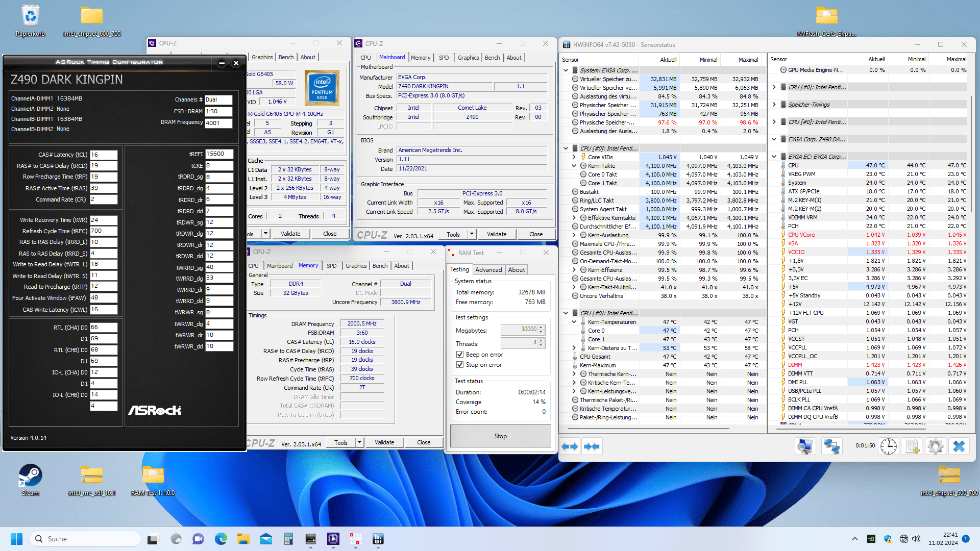Click HWiNFO expand columns arrows icon
The width and height of the screenshot is (980, 551).
(x=570, y=446)
